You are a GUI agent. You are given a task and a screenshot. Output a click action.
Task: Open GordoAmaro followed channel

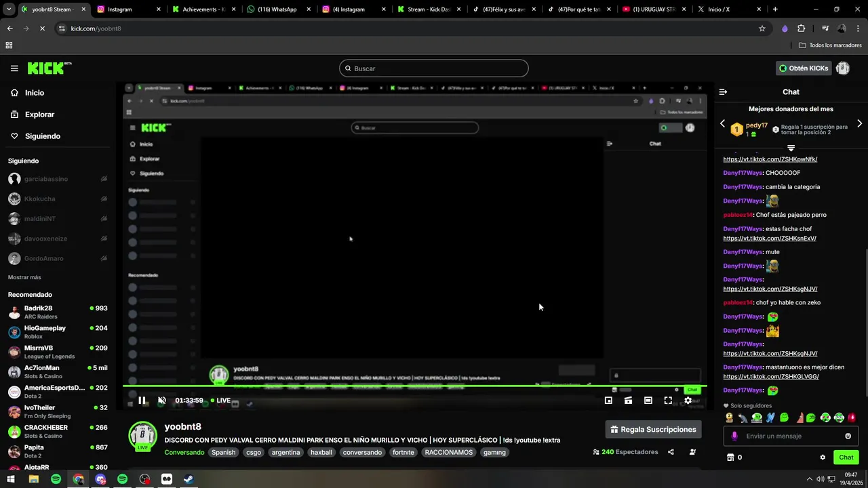[58, 259]
